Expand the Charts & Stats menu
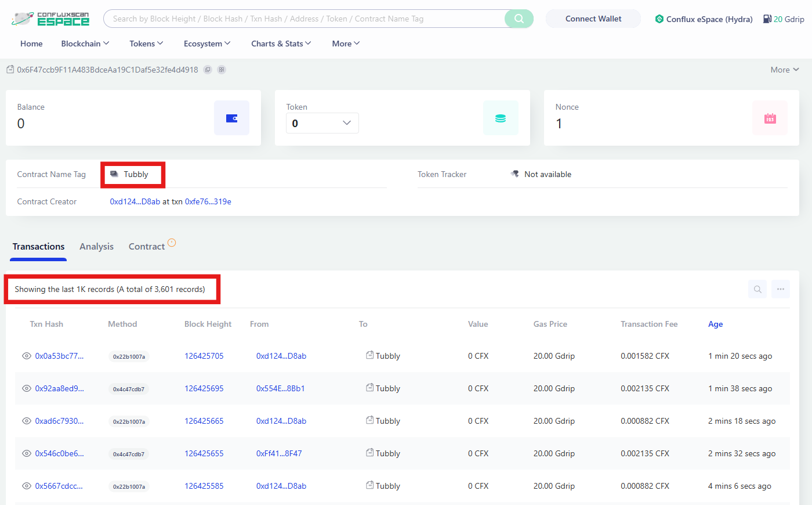Image resolution: width=812 pixels, height=505 pixels. [x=281, y=44]
